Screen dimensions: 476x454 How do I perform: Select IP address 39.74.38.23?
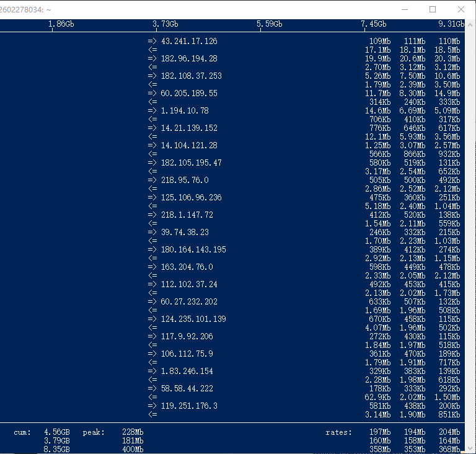click(x=185, y=232)
